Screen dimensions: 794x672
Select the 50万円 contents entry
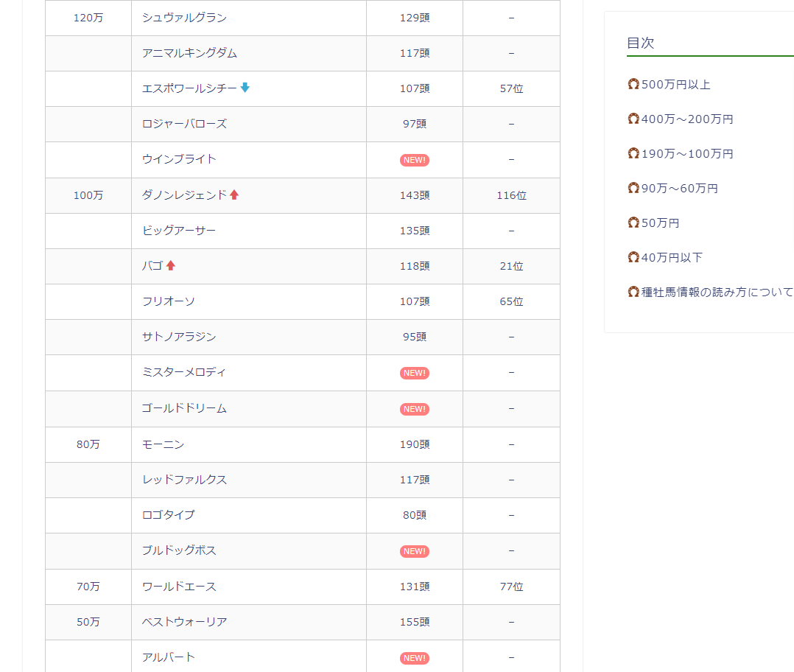(x=660, y=223)
